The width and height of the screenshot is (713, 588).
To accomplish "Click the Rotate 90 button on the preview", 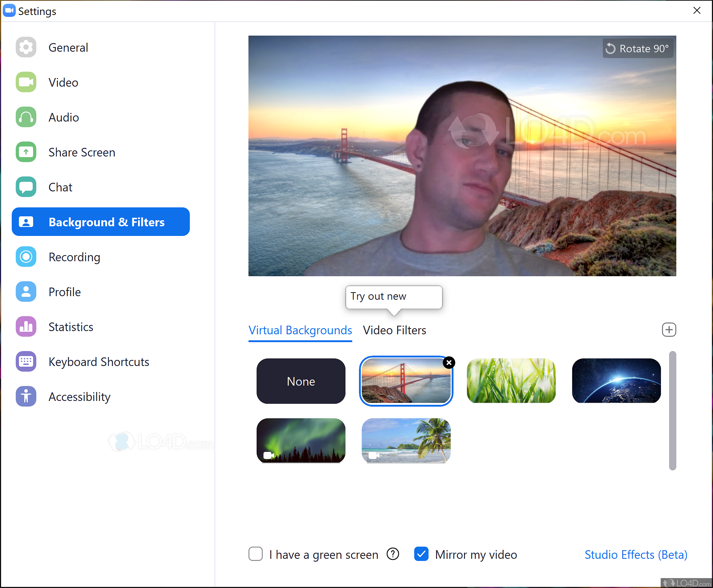I will (638, 48).
